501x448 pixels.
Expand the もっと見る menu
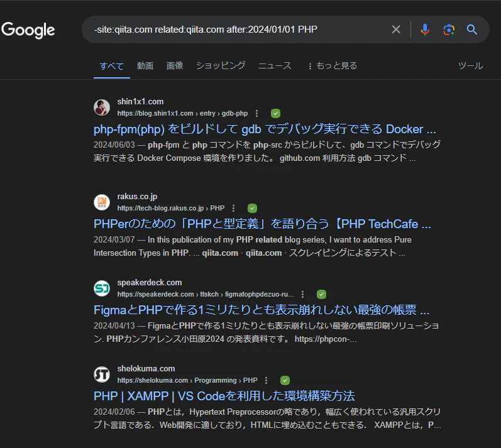pos(333,66)
